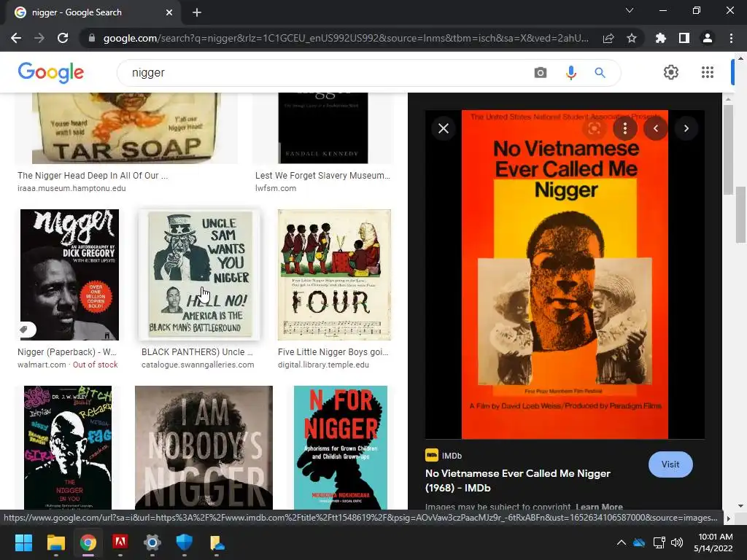
Task: Click the volume speaker tray icon
Action: (676, 542)
